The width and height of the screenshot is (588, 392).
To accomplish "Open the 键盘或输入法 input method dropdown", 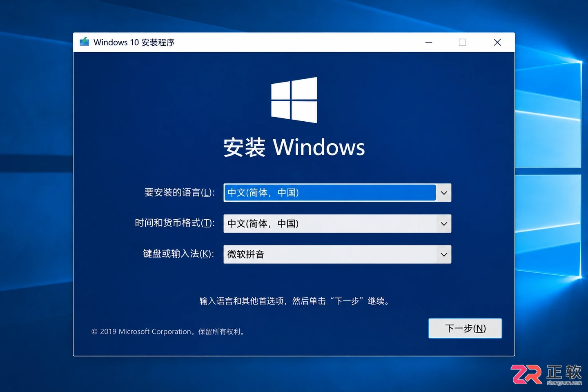I will tap(337, 254).
